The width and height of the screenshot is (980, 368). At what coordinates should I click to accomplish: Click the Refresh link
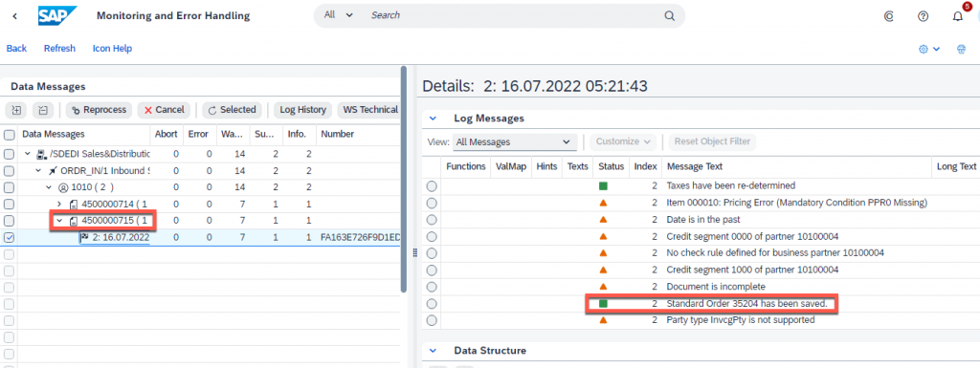59,49
